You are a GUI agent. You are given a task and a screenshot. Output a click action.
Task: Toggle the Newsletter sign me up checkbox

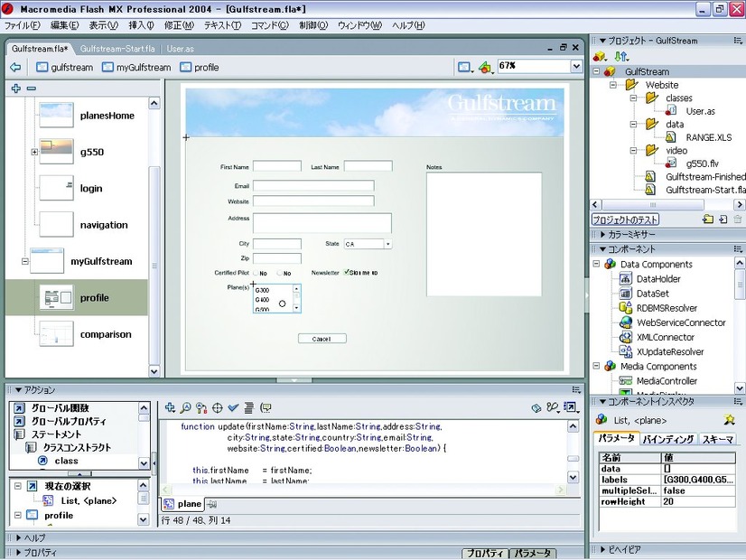click(x=347, y=272)
